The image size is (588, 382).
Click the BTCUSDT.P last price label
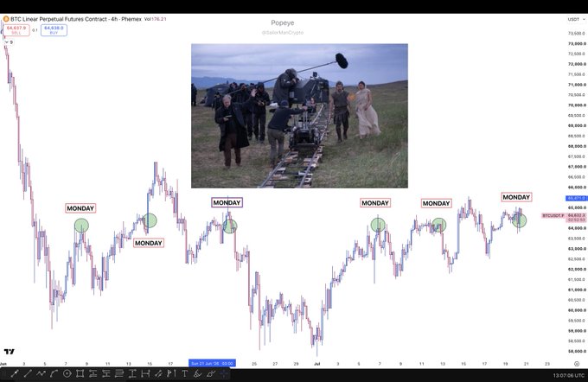click(x=553, y=215)
